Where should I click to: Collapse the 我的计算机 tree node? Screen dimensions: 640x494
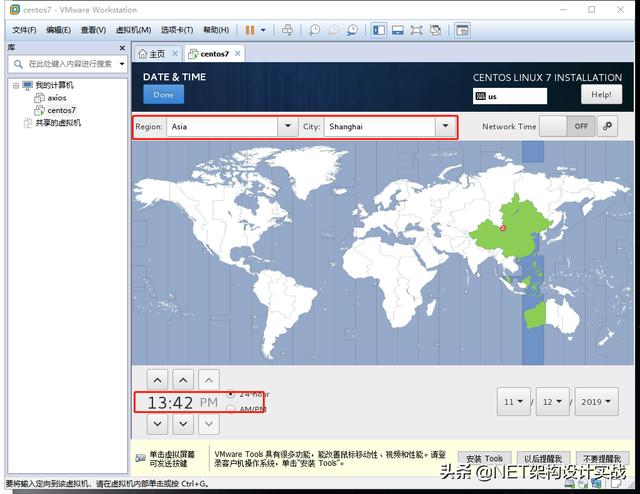point(16,86)
